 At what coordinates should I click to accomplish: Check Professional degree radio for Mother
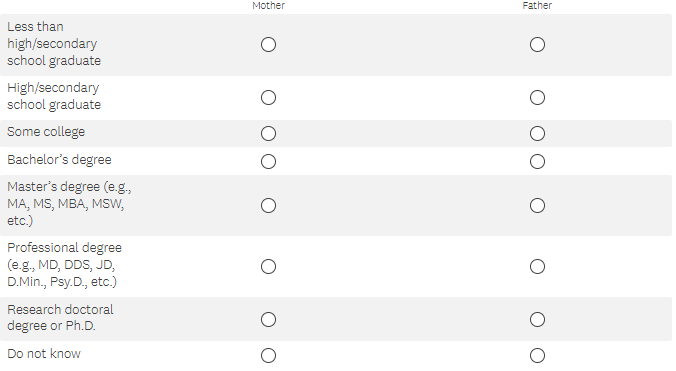click(x=268, y=266)
